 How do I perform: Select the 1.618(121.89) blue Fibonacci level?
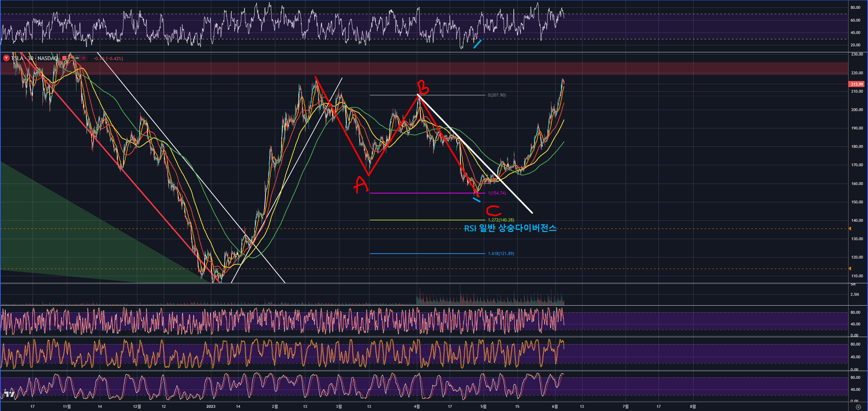(x=501, y=254)
